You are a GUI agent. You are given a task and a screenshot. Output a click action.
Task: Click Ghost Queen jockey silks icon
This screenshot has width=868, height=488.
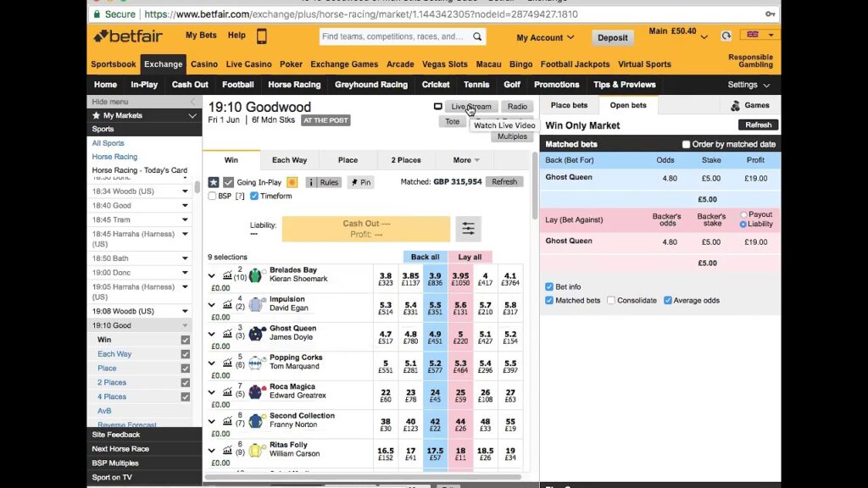[x=256, y=334]
